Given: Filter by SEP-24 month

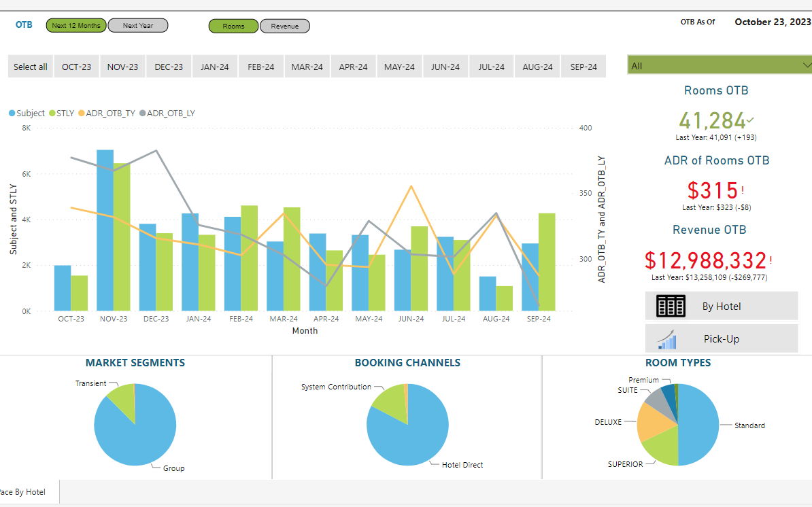Looking at the screenshot, I should [583, 67].
